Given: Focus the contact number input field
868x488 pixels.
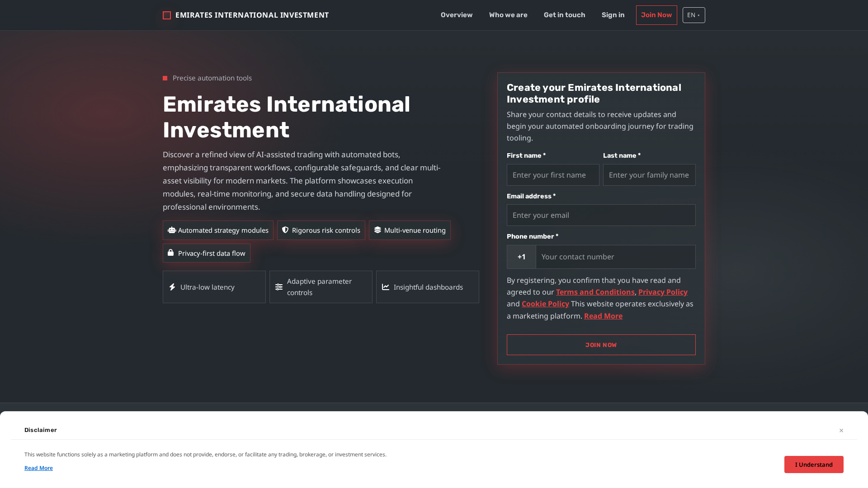Looking at the screenshot, I should click(x=616, y=257).
